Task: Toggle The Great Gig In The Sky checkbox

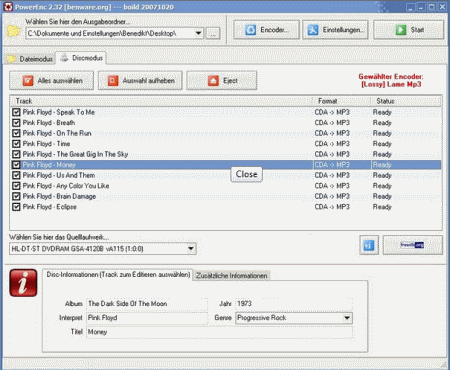Action: pos(16,154)
